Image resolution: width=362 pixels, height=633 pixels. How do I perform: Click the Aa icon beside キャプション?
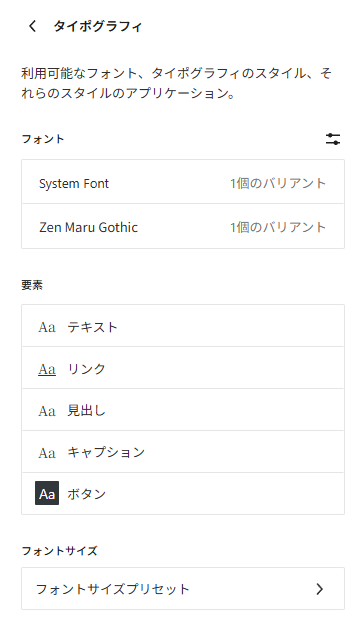[x=47, y=453]
